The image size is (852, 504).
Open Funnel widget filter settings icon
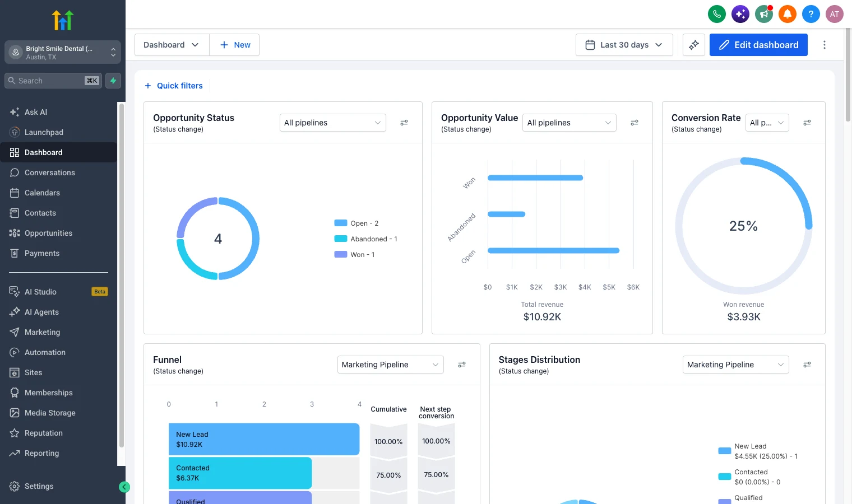click(462, 365)
